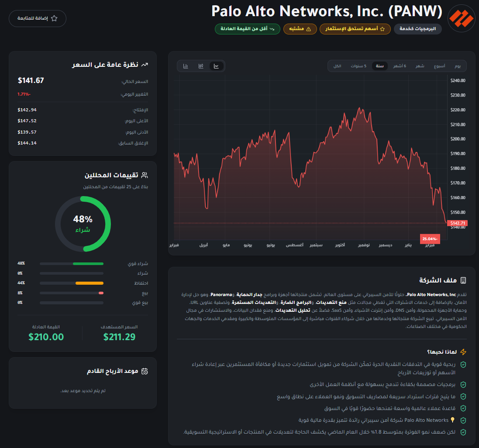Select the bar chart type icon
The height and width of the screenshot is (448, 479).
pos(186,66)
